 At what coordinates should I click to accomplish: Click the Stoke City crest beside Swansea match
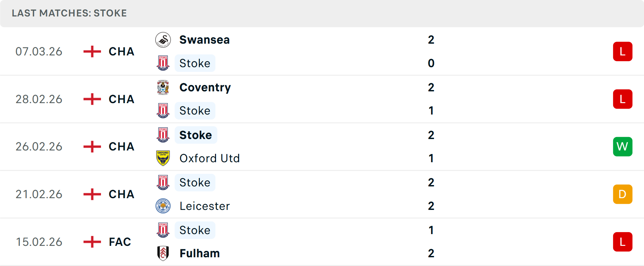tap(163, 63)
